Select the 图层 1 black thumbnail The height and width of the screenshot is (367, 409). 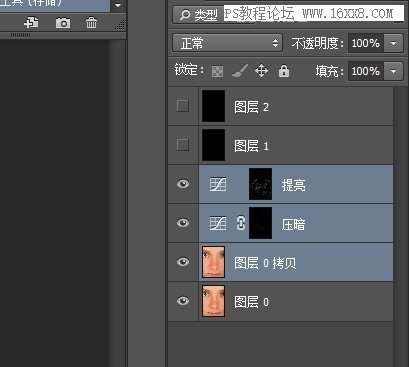[213, 145]
